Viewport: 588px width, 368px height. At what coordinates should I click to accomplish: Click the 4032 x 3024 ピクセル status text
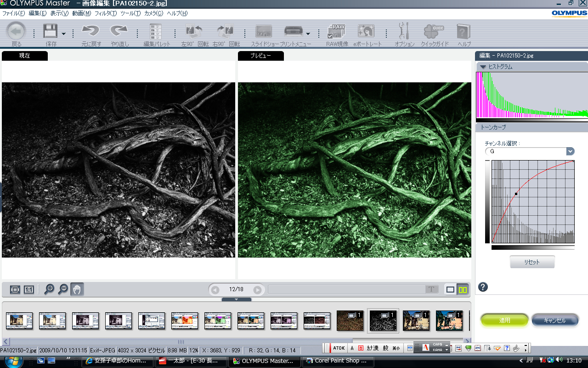pyautogui.click(x=141, y=350)
